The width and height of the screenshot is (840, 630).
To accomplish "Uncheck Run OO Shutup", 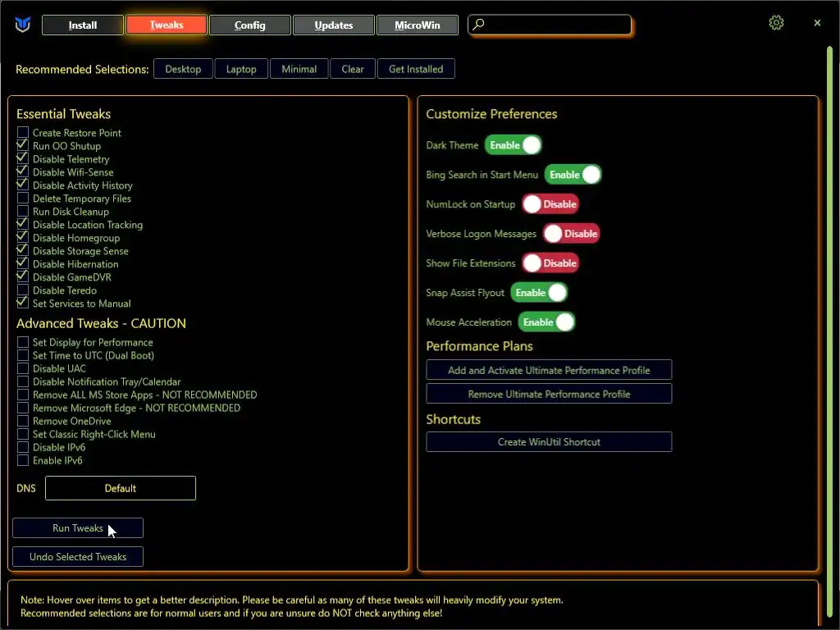I will [x=22, y=145].
